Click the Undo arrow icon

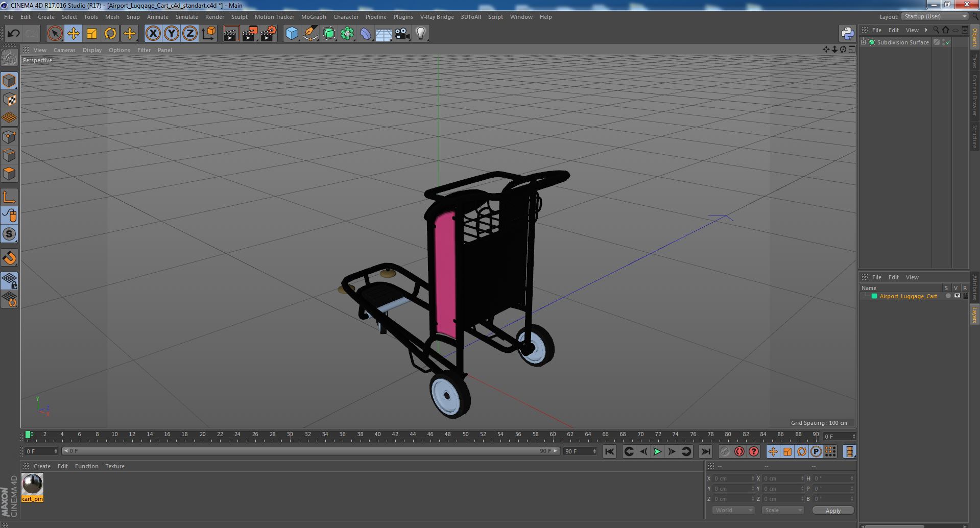pos(13,34)
